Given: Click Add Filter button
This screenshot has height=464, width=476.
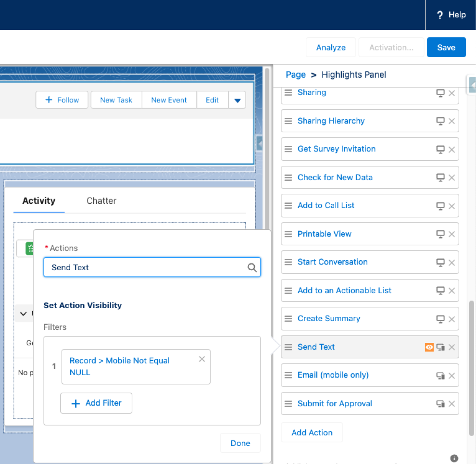Looking at the screenshot, I should click(96, 403).
